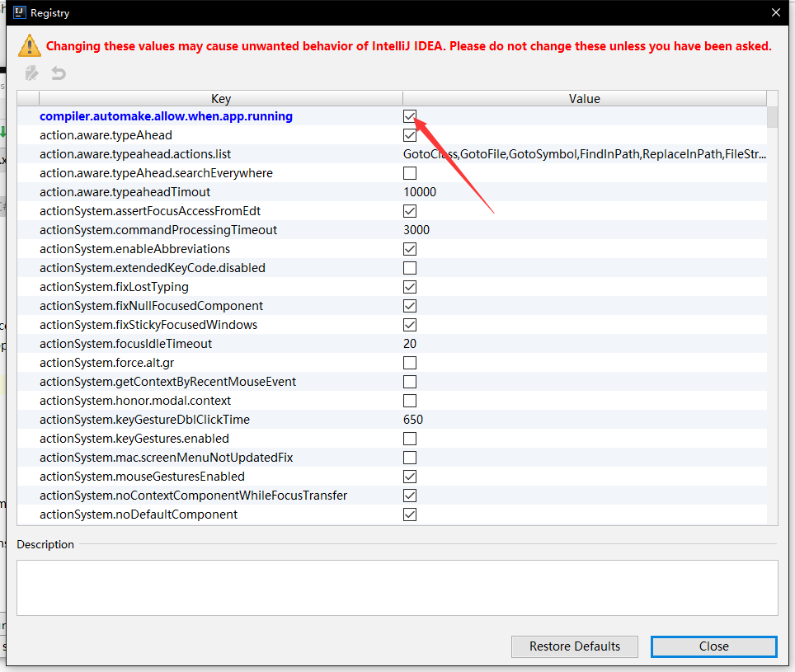Uncheck action.aware.typeAhead checkbox
This screenshot has height=672, width=795.
410,135
